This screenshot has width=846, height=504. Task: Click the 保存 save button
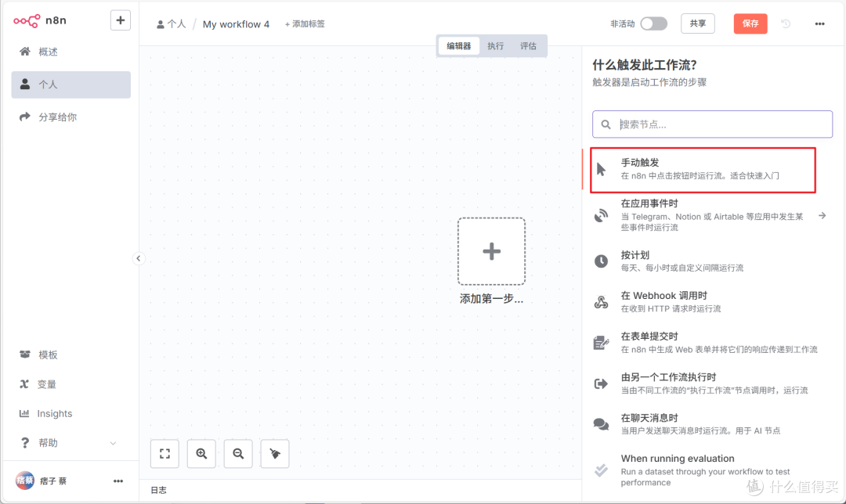[750, 23]
